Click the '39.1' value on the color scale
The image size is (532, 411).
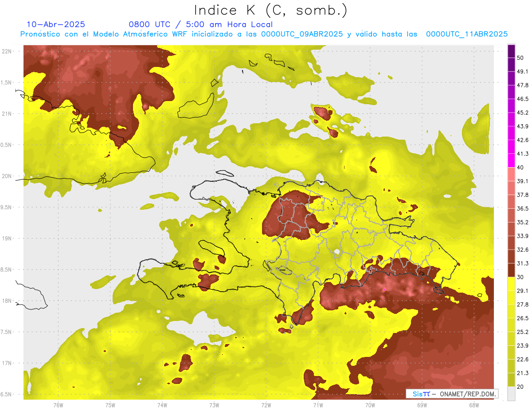click(x=523, y=181)
